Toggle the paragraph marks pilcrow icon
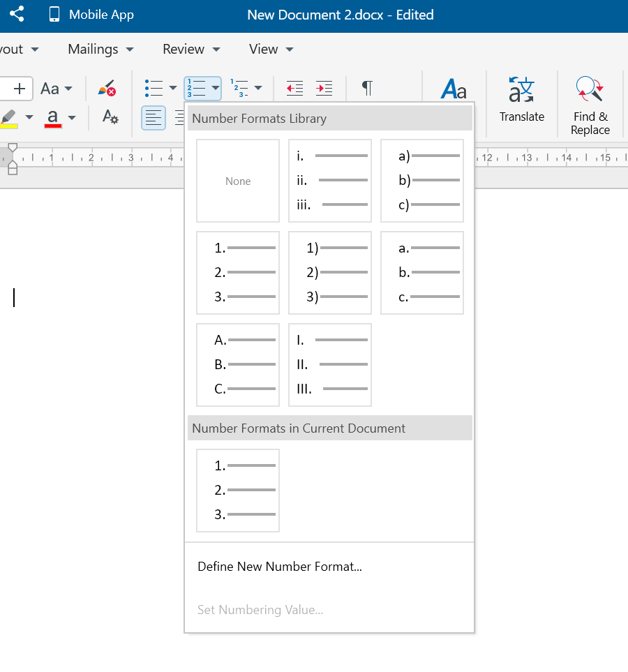Viewport: 628px width, 672px height. [367, 89]
